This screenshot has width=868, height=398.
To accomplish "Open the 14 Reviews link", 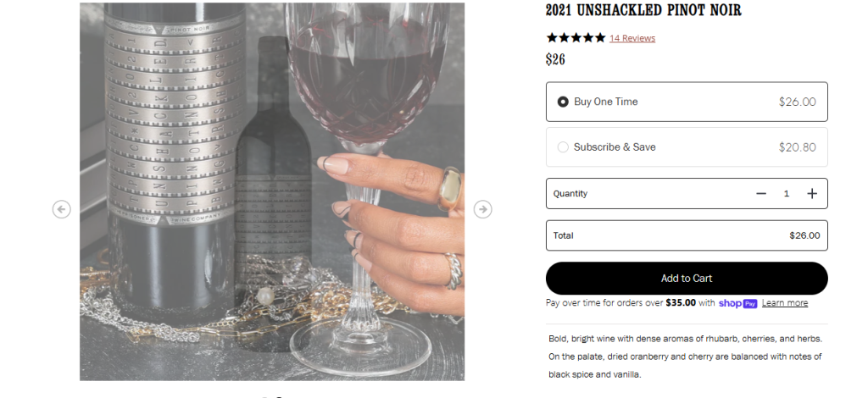I will (x=632, y=38).
